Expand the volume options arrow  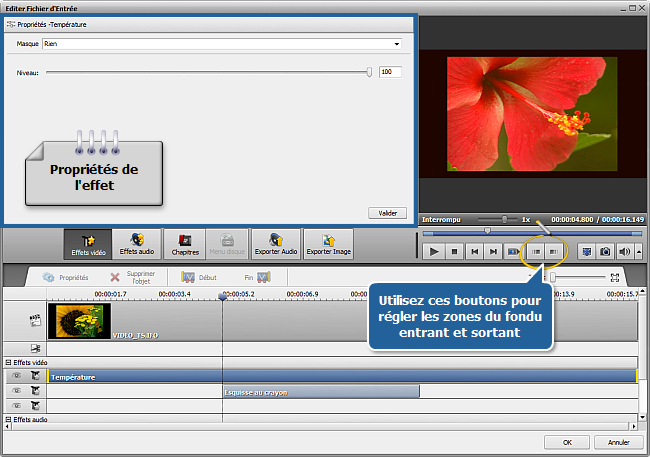point(638,252)
